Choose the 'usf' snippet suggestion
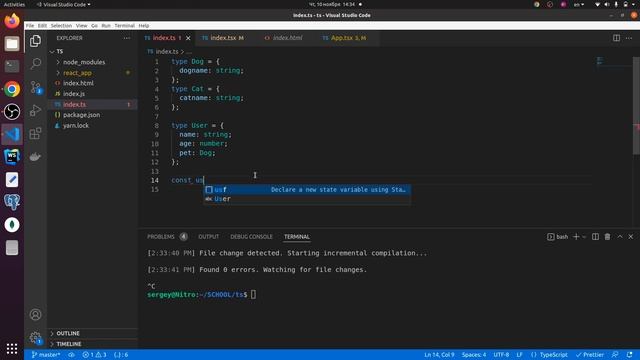 tap(307, 189)
